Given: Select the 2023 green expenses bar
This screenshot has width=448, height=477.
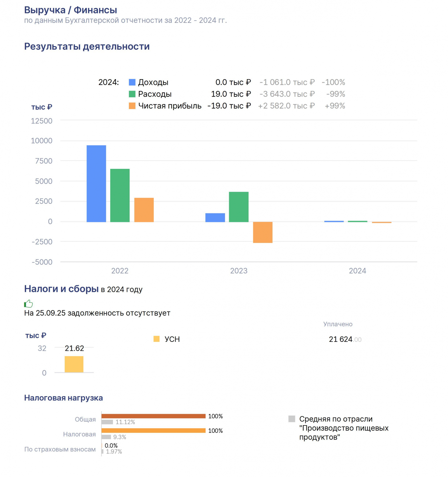Looking at the screenshot, I should tap(239, 207).
